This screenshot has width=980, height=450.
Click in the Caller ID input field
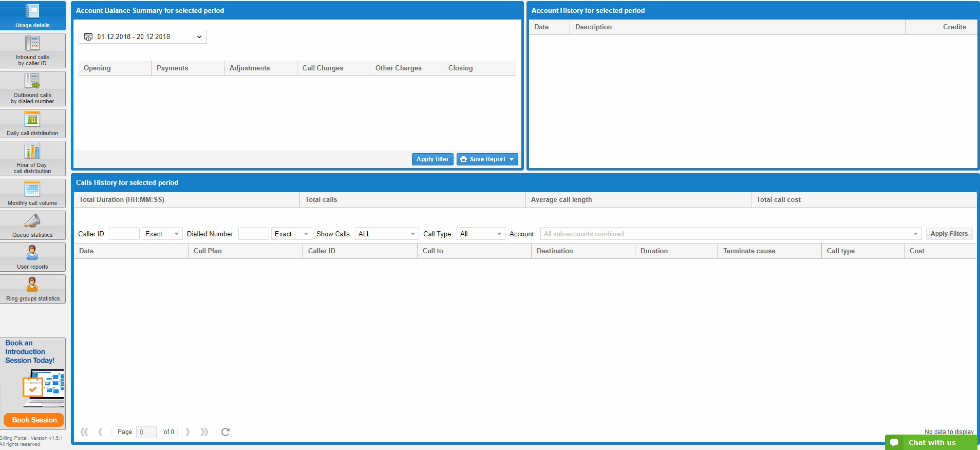pyautogui.click(x=124, y=234)
